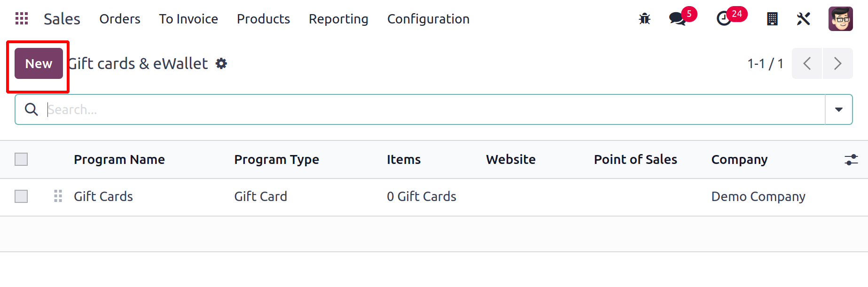The height and width of the screenshot is (287, 868).
Task: Expand the search options dropdown arrow
Action: tap(839, 109)
